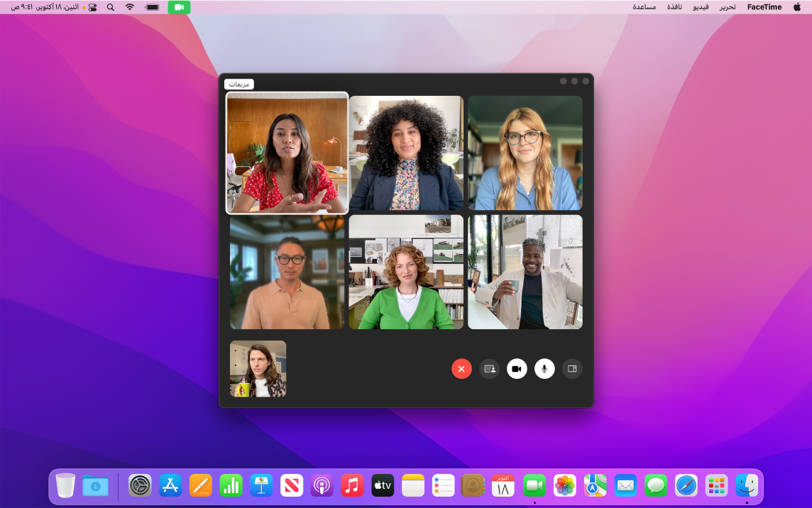Open the Music app from the Dock
This screenshot has width=812, height=508.
point(352,486)
